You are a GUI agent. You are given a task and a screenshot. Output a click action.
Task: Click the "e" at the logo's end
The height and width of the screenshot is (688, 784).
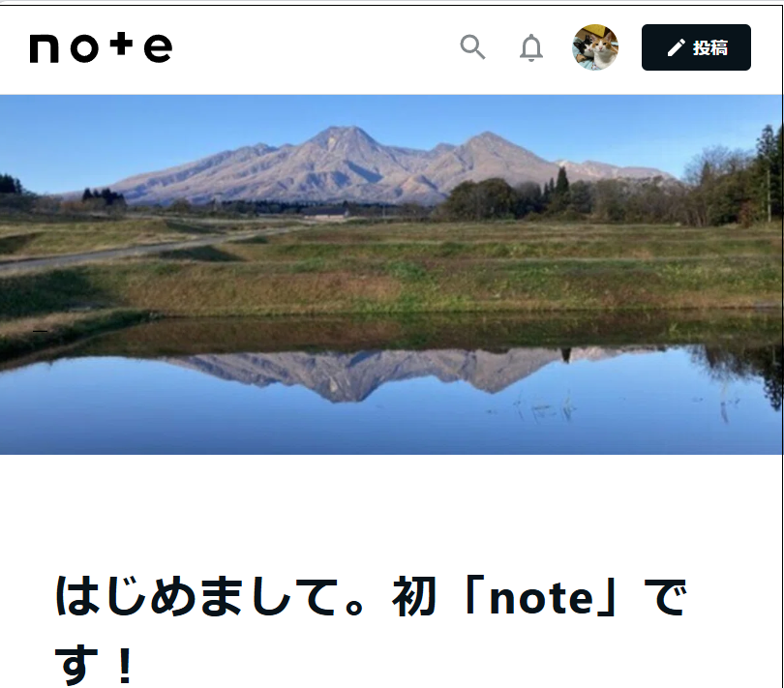[x=159, y=49]
